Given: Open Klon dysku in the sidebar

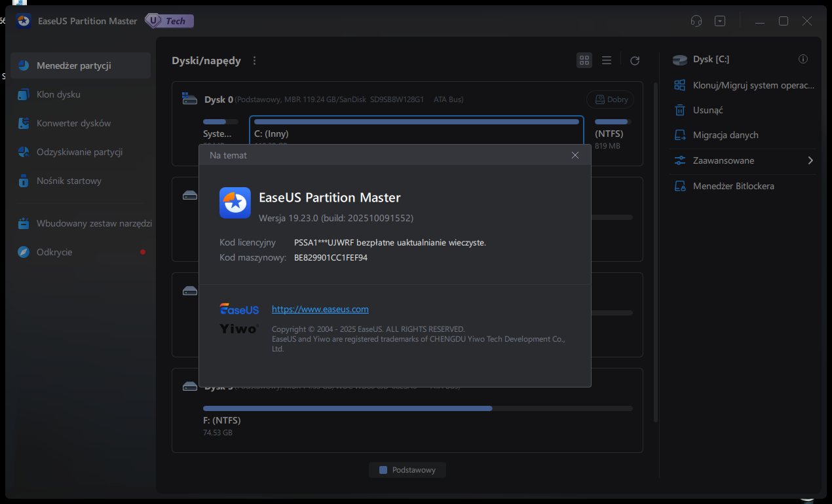Looking at the screenshot, I should click(81, 94).
